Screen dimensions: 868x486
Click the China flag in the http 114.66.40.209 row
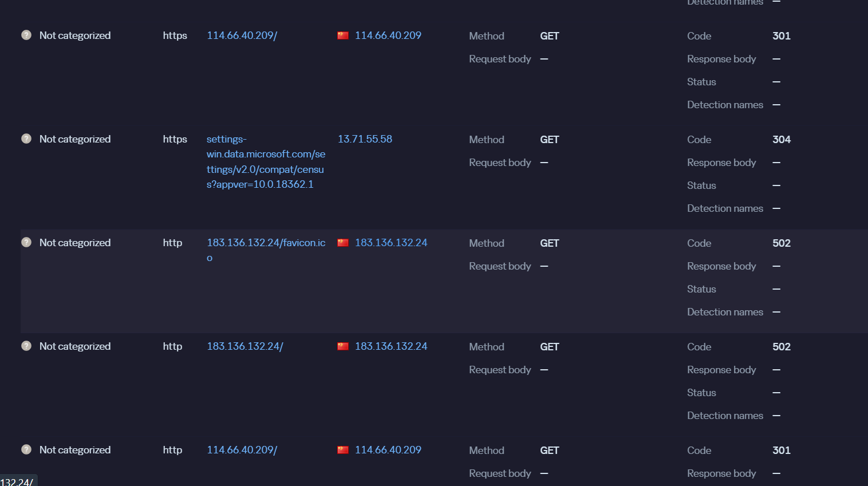pos(343,450)
